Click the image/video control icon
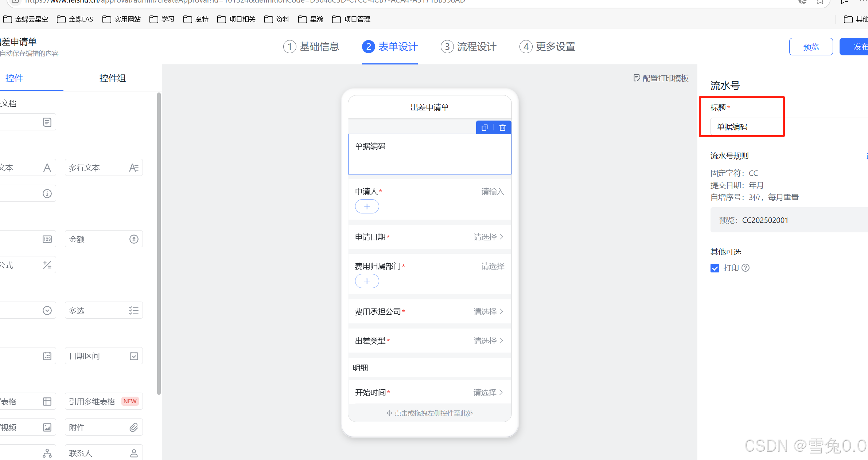 [x=47, y=427]
